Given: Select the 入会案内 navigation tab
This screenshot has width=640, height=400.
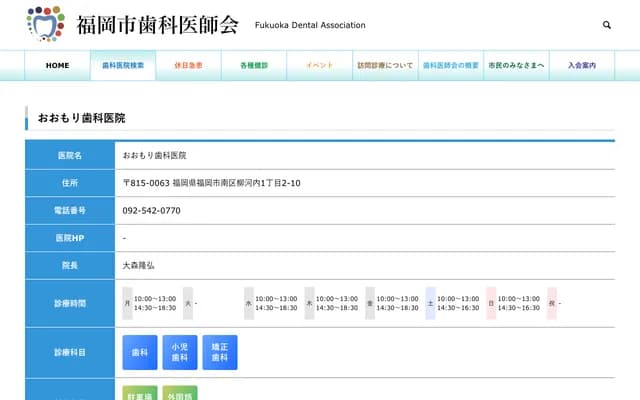Looking at the screenshot, I should (x=581, y=65).
